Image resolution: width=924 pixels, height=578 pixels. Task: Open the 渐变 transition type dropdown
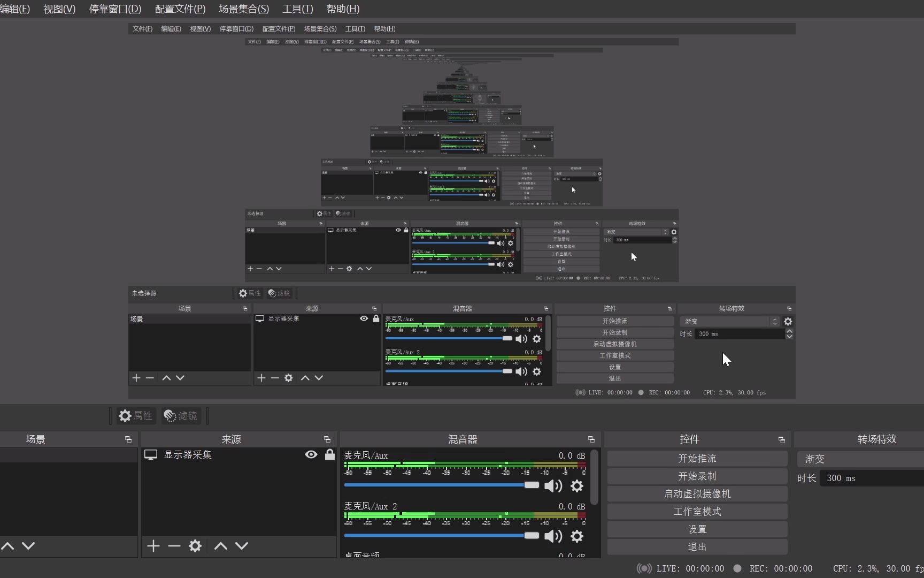pos(856,459)
